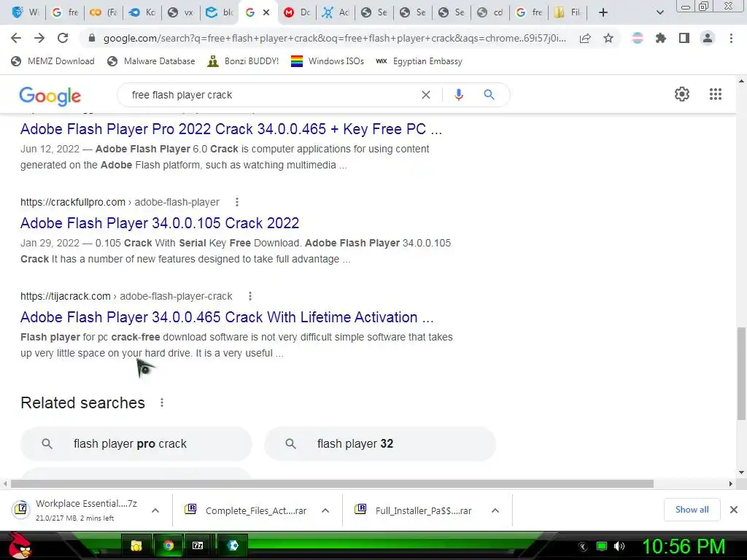Open the Extensions puzzle icon
The image size is (747, 560).
click(x=660, y=38)
